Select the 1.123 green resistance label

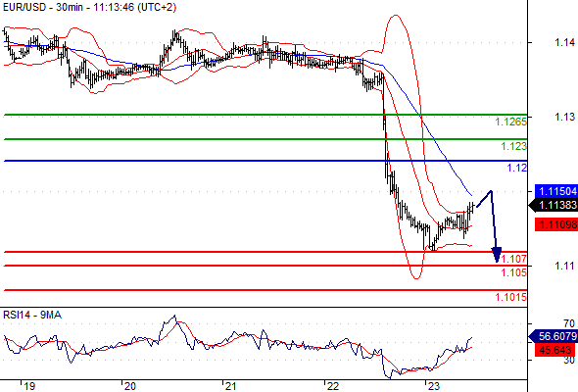(513, 146)
